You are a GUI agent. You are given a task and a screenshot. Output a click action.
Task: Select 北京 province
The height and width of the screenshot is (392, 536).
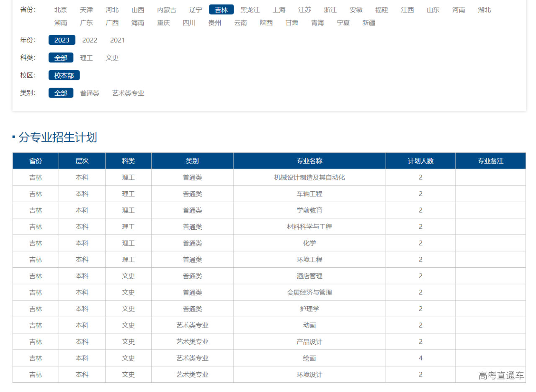(x=61, y=10)
